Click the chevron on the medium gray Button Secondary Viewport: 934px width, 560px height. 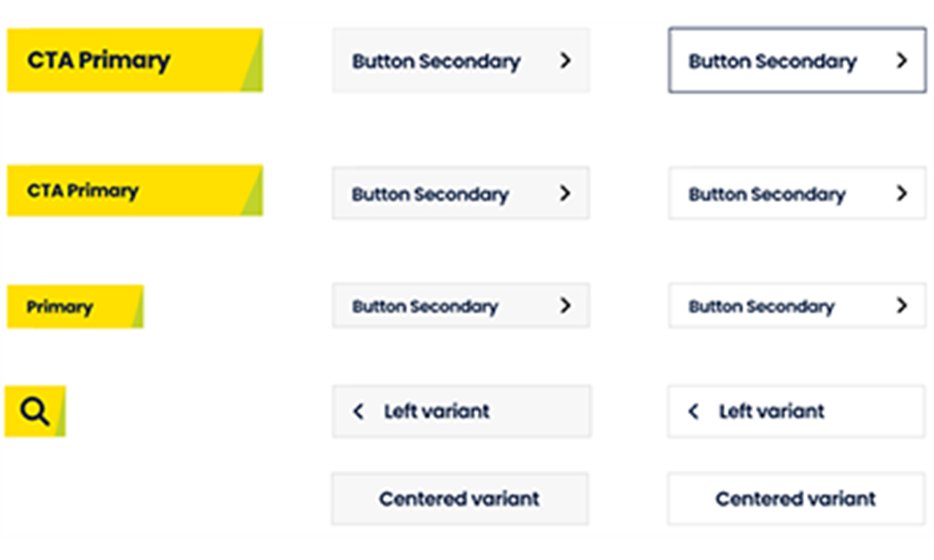point(566,193)
